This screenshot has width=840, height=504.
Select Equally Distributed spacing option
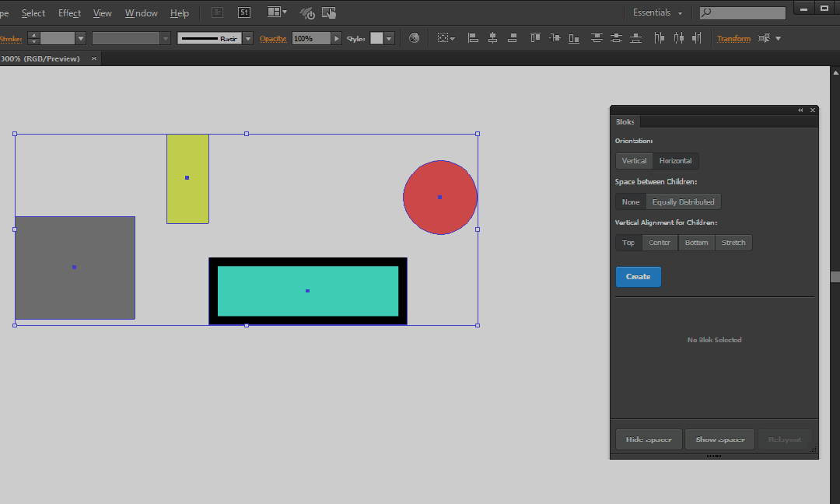[x=683, y=202]
